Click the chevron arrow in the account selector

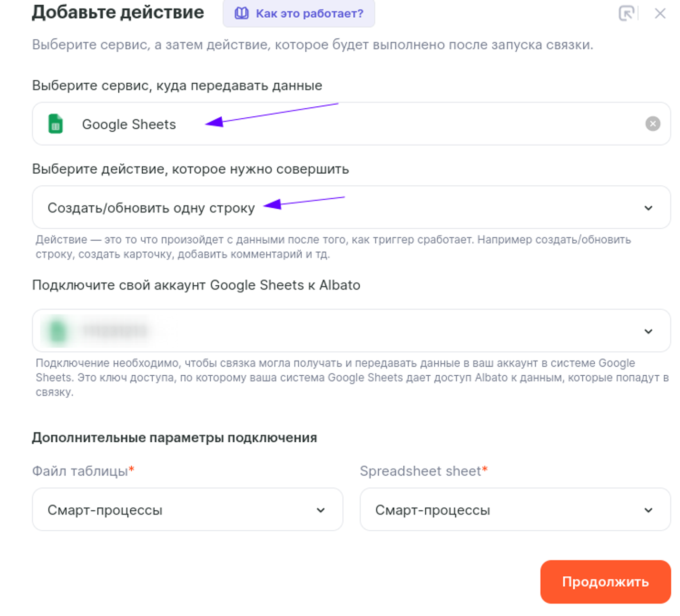[648, 331]
